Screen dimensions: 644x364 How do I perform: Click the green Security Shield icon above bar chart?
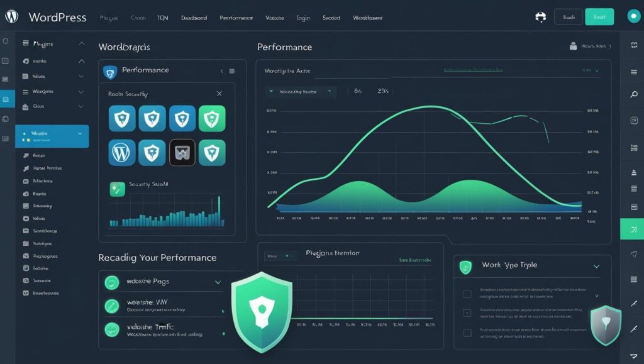pyautogui.click(x=118, y=189)
